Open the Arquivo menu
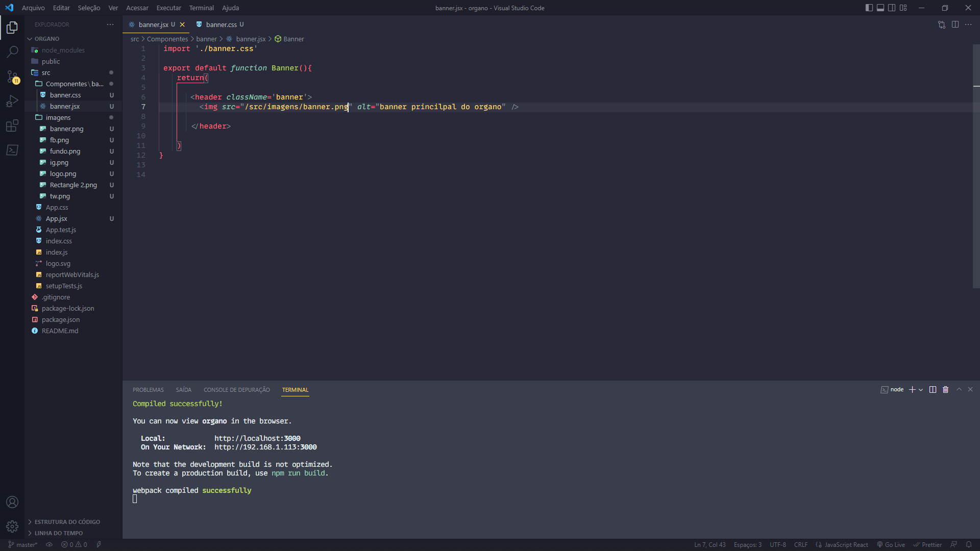980x551 pixels. tap(33, 8)
